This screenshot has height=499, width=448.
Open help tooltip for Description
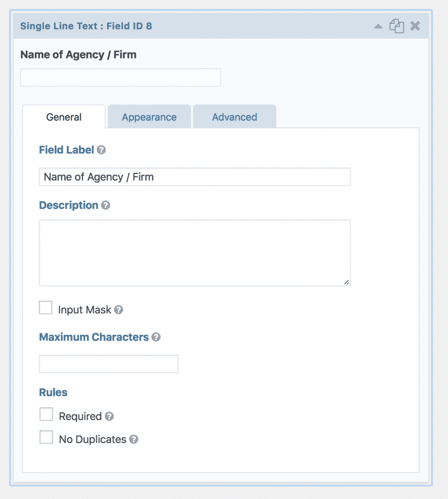[x=106, y=205]
